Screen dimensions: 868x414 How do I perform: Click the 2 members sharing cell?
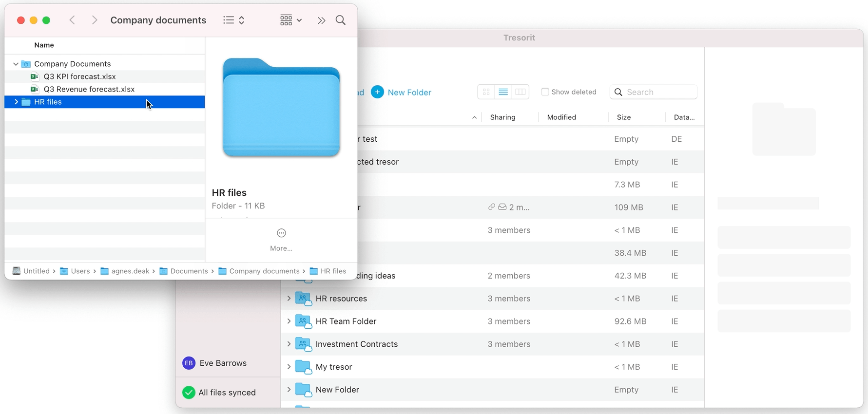tap(509, 276)
